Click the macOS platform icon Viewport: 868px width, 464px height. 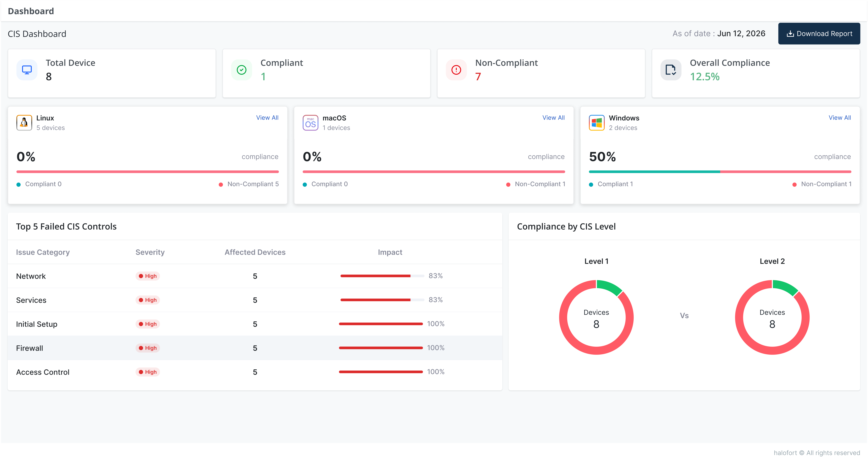click(310, 122)
